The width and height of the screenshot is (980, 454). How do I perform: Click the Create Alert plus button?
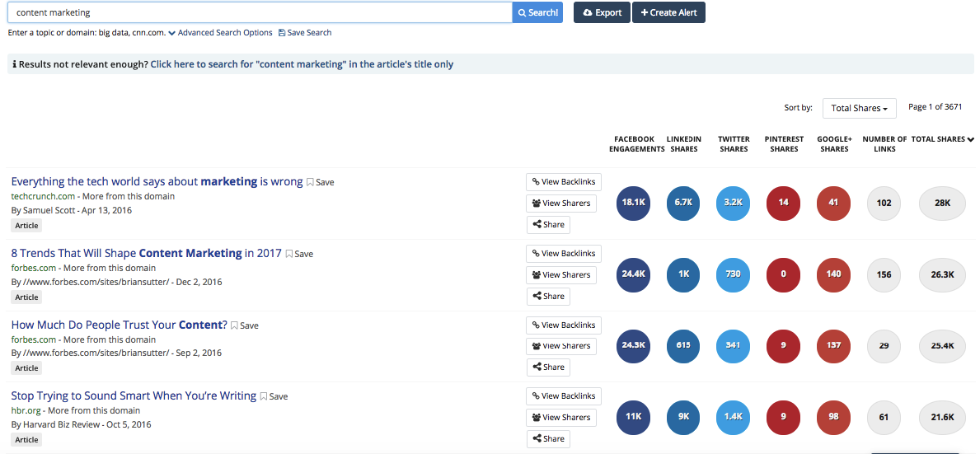(668, 12)
